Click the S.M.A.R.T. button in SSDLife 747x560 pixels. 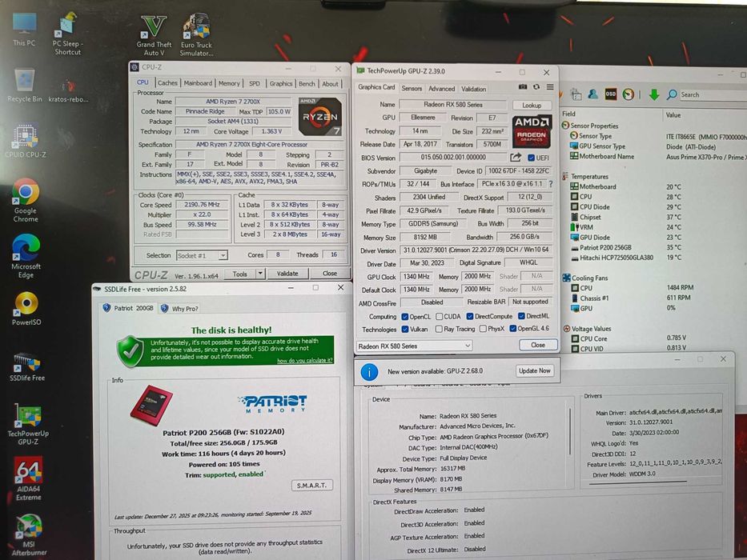pos(311,486)
